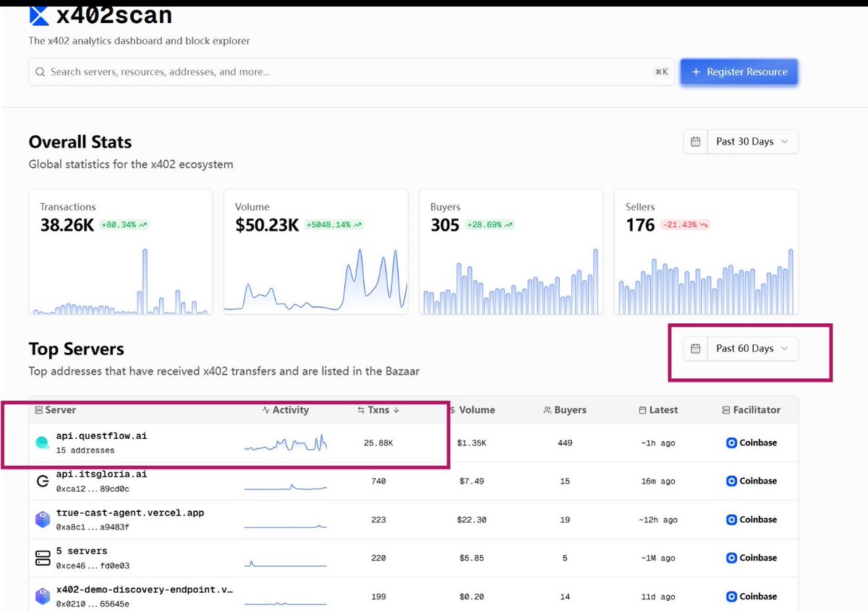The height and width of the screenshot is (611, 868).
Task: Click the dollar icon in the Volume column header
Action: pos(454,410)
